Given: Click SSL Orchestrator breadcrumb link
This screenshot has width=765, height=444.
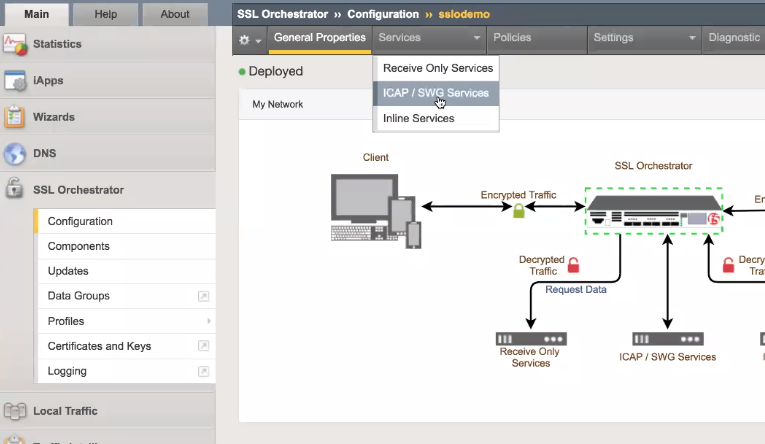Looking at the screenshot, I should 282,14.
